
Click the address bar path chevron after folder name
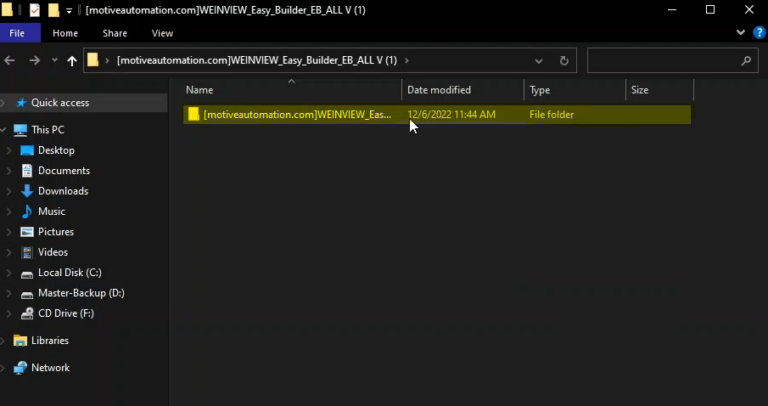pos(406,61)
